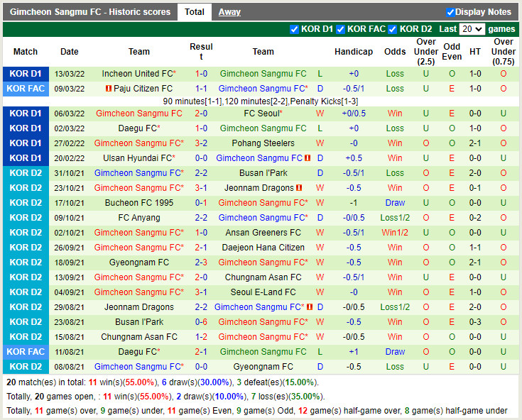Click the Match column header

click(26, 52)
